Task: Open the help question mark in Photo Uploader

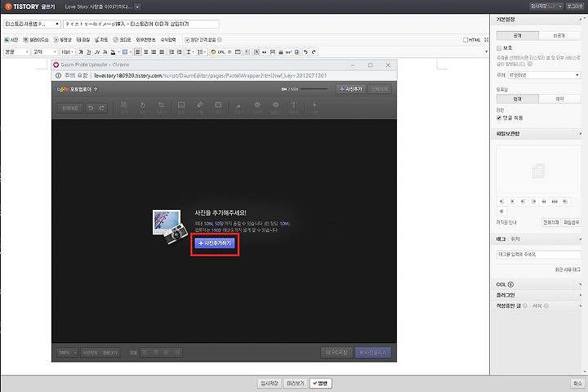Action: pyautogui.click(x=96, y=89)
